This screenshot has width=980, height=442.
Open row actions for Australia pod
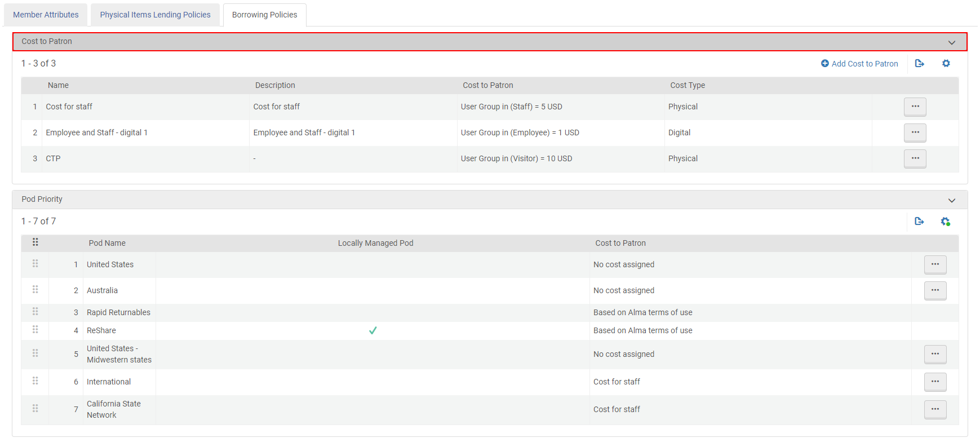[x=935, y=290]
